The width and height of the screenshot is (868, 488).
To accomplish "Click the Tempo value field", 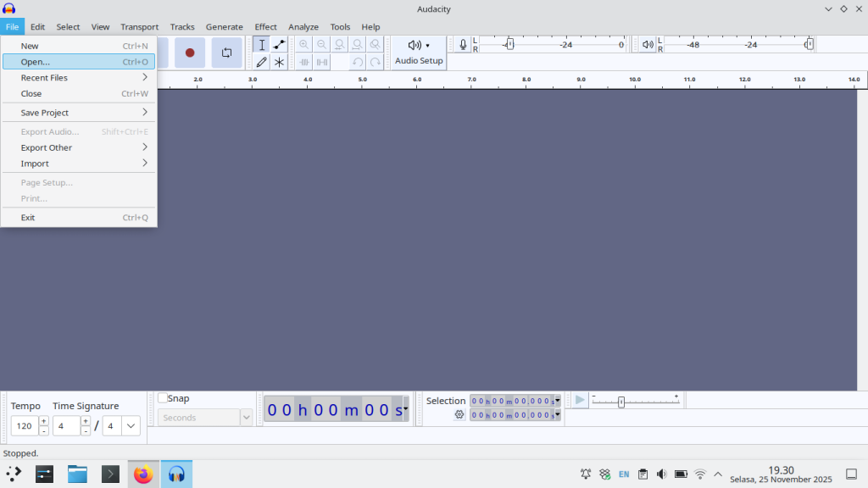I will 25,426.
